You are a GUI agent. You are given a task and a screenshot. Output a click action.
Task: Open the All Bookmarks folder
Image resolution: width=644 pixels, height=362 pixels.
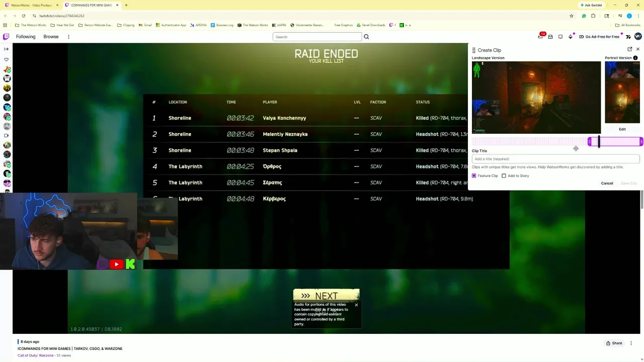628,25
